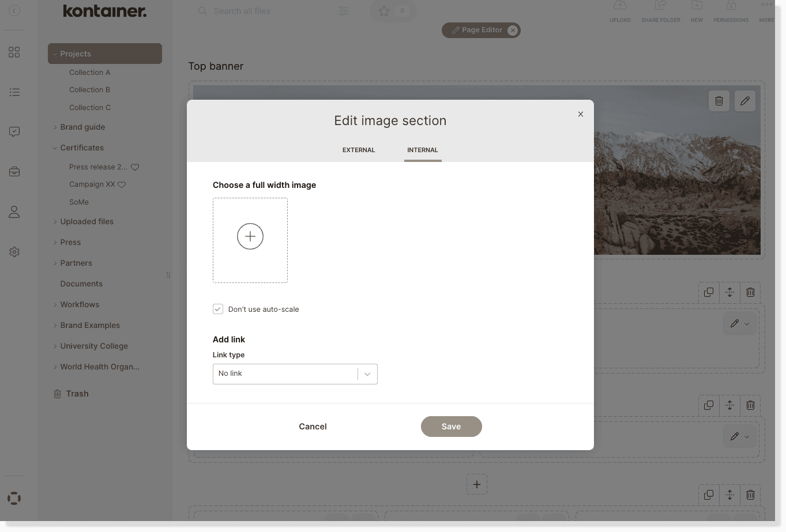Expand the Brand guide folder
The height and width of the screenshot is (532, 786).
pyautogui.click(x=55, y=127)
